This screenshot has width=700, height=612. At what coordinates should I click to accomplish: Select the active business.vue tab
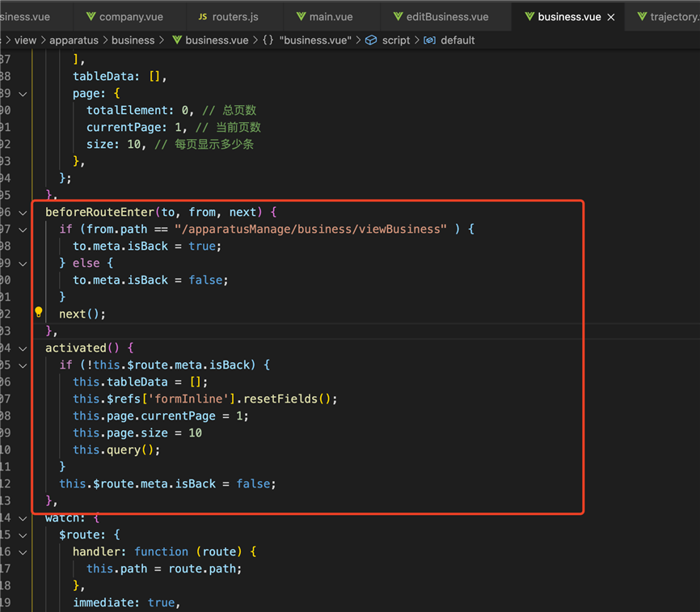pyautogui.click(x=569, y=17)
